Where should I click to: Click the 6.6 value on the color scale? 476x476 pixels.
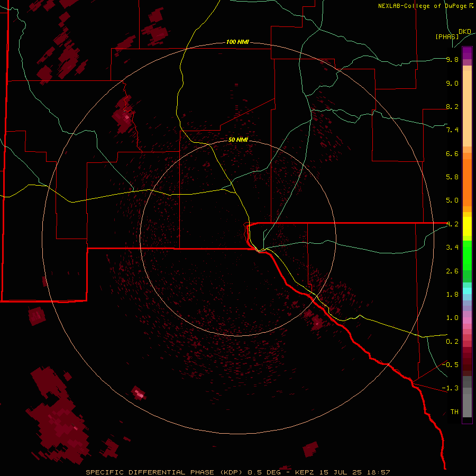click(x=452, y=153)
